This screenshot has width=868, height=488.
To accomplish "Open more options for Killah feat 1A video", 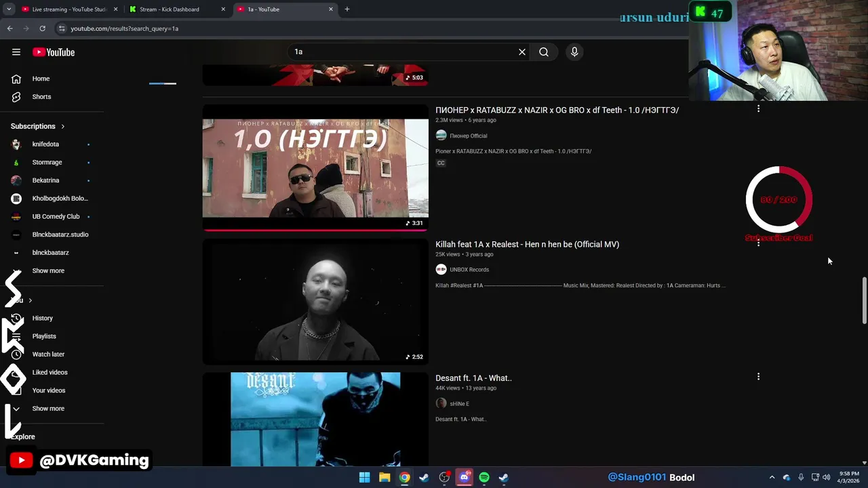I will [x=758, y=243].
